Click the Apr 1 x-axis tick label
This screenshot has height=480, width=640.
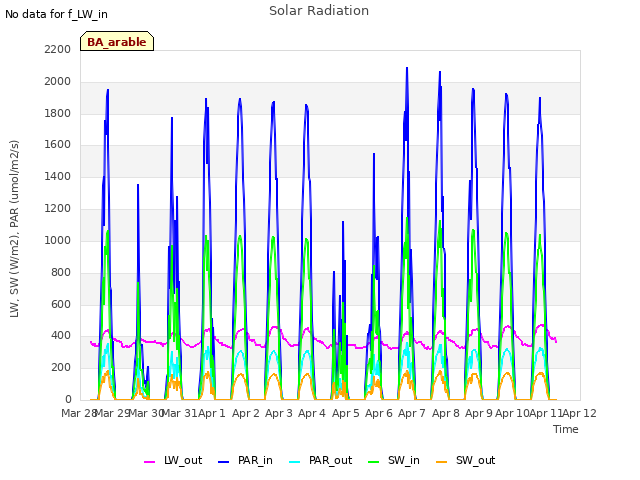(x=212, y=413)
